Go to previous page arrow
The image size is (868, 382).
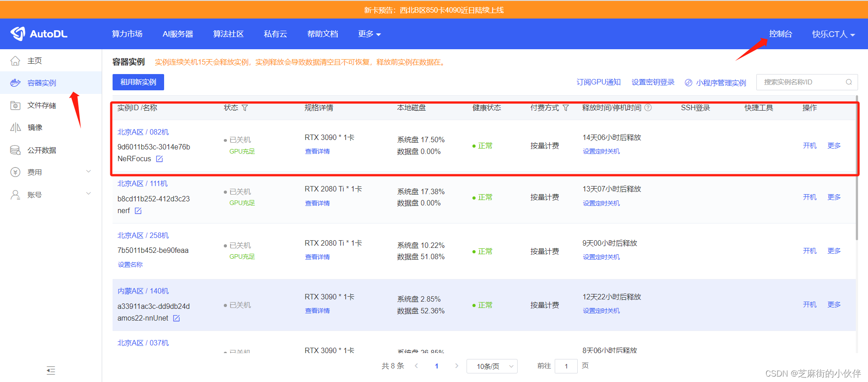pyautogui.click(x=416, y=366)
